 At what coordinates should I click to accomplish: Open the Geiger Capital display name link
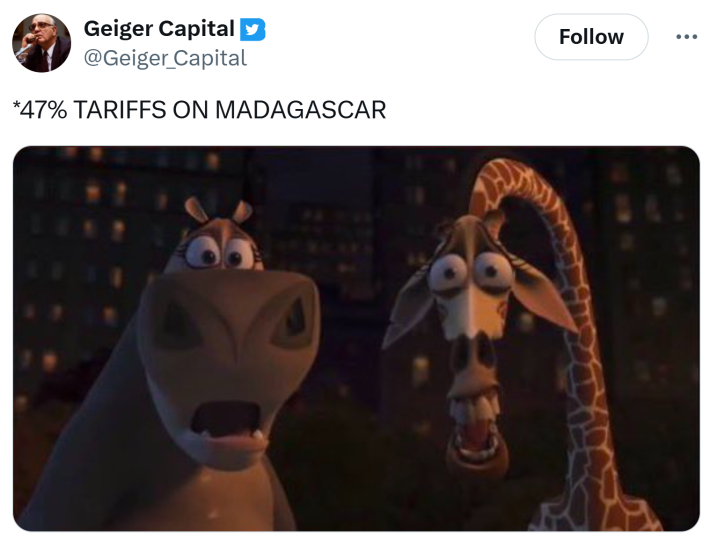159,29
